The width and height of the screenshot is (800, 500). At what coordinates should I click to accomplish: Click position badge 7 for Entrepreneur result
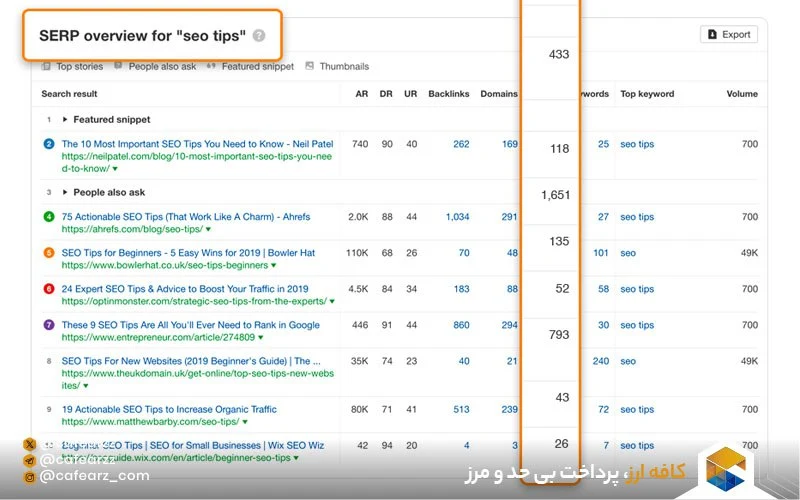[x=48, y=325]
